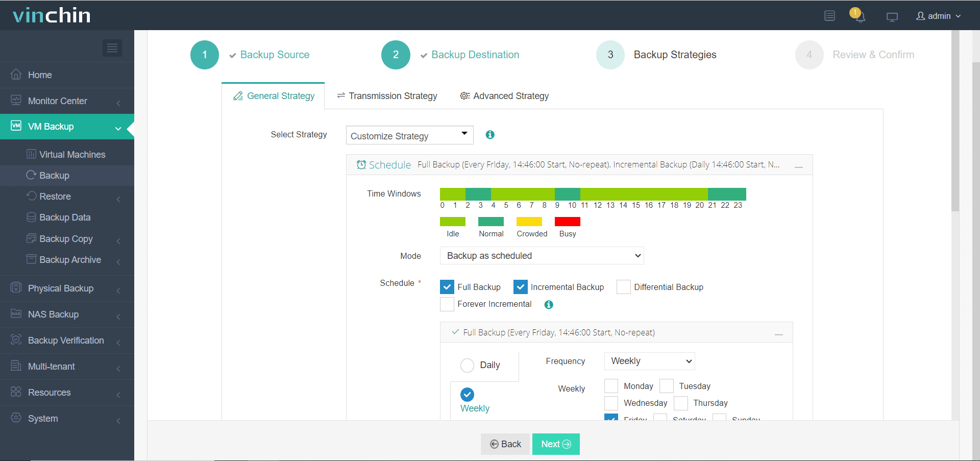Click the Restore circular arrow icon
The image size is (980, 461).
pos(31,196)
